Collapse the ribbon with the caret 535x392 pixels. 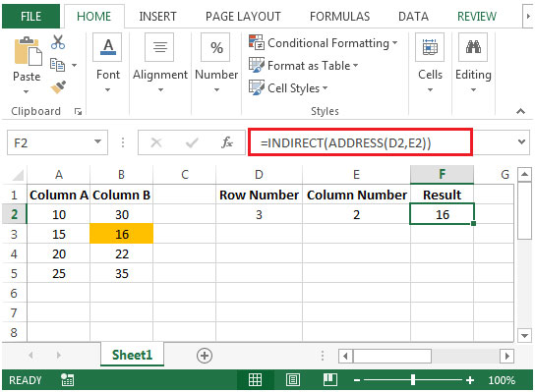click(520, 111)
